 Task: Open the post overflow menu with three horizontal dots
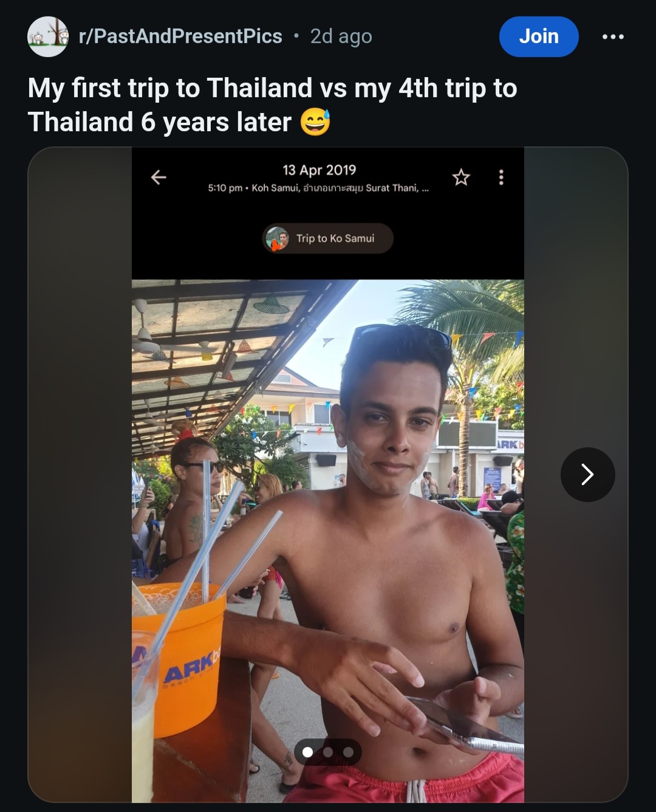613,36
